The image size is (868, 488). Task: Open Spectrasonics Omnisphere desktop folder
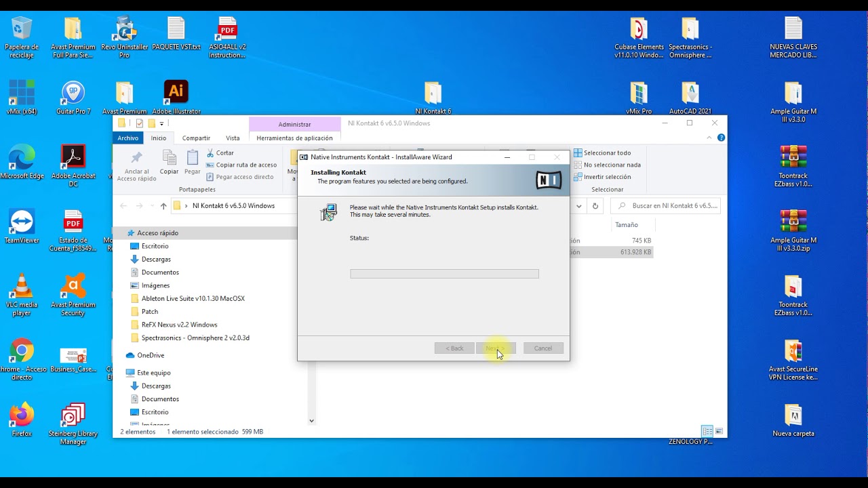point(690,37)
